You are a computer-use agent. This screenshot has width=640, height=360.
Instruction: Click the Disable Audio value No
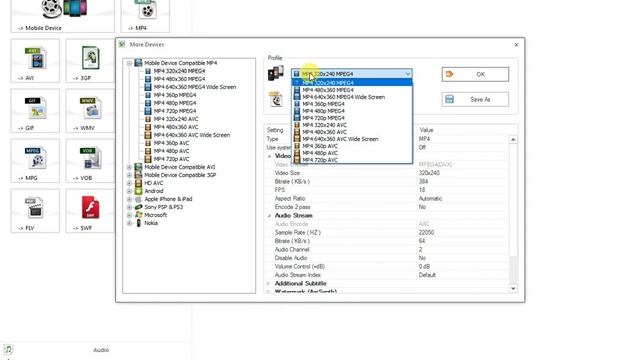(422, 258)
